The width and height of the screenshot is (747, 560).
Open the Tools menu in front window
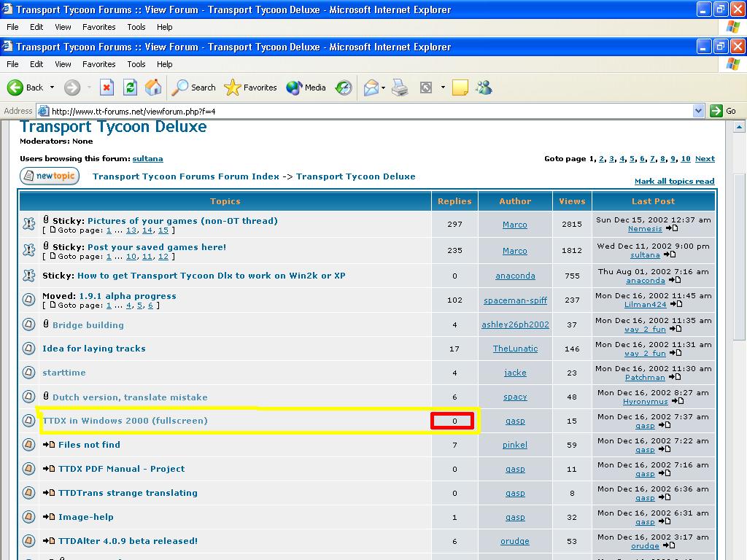(136, 64)
